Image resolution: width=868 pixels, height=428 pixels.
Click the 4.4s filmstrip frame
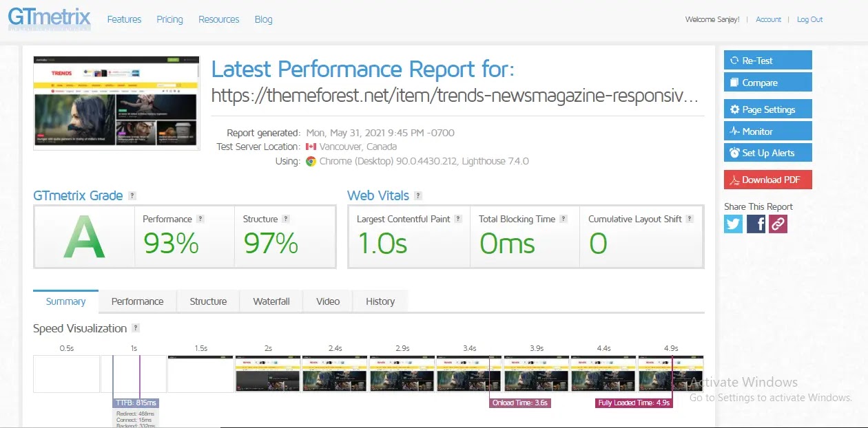coord(603,374)
